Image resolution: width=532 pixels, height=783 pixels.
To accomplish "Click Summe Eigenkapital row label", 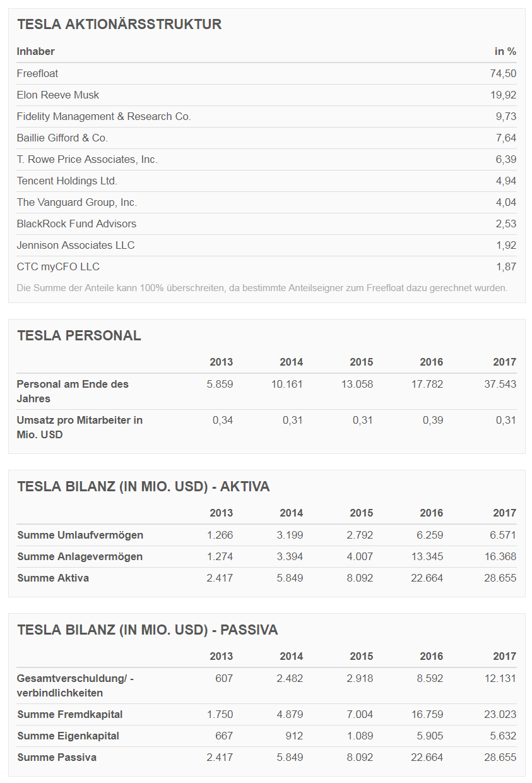I will (x=68, y=736).
